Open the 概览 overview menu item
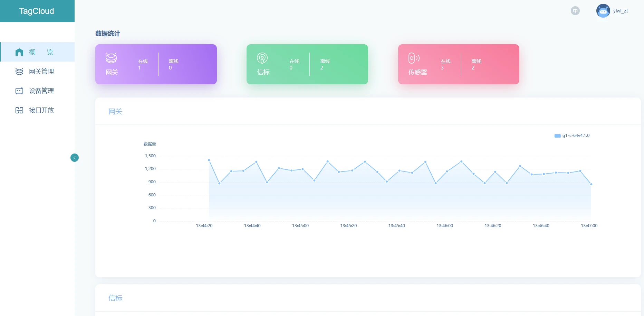This screenshot has height=316, width=644. pyautogui.click(x=37, y=52)
